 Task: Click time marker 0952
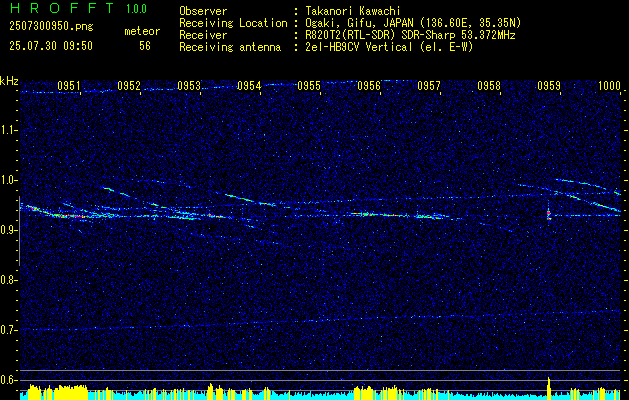tap(129, 85)
